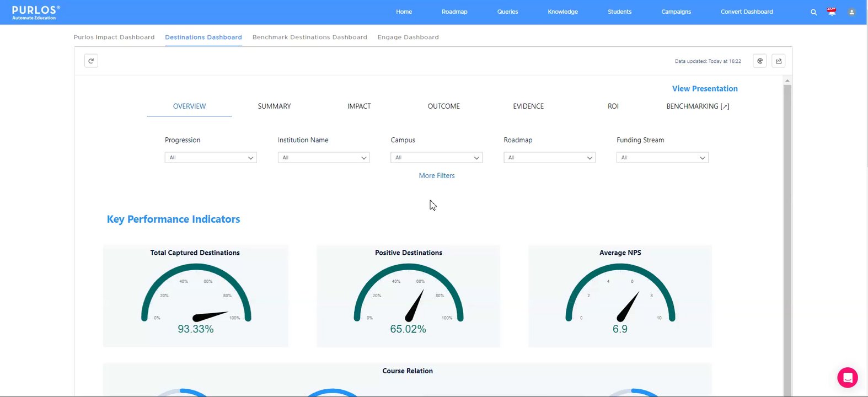Screen dimensions: 868x397
Task: Open the BENCHMARKING external link tab
Action: pyautogui.click(x=698, y=106)
